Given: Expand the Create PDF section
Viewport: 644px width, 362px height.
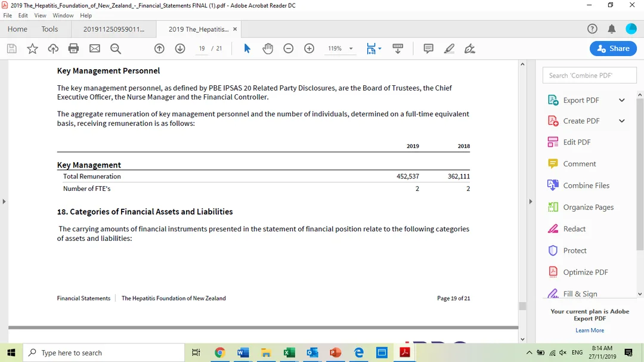Looking at the screenshot, I should click(x=622, y=121).
